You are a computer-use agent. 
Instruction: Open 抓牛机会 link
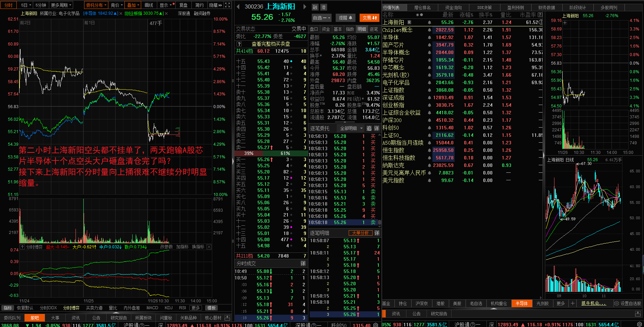593,303
